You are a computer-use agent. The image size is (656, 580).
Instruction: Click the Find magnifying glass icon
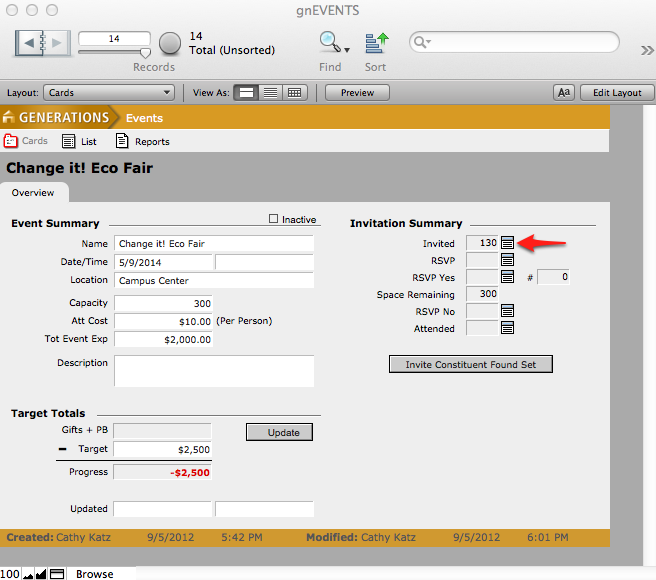[330, 42]
